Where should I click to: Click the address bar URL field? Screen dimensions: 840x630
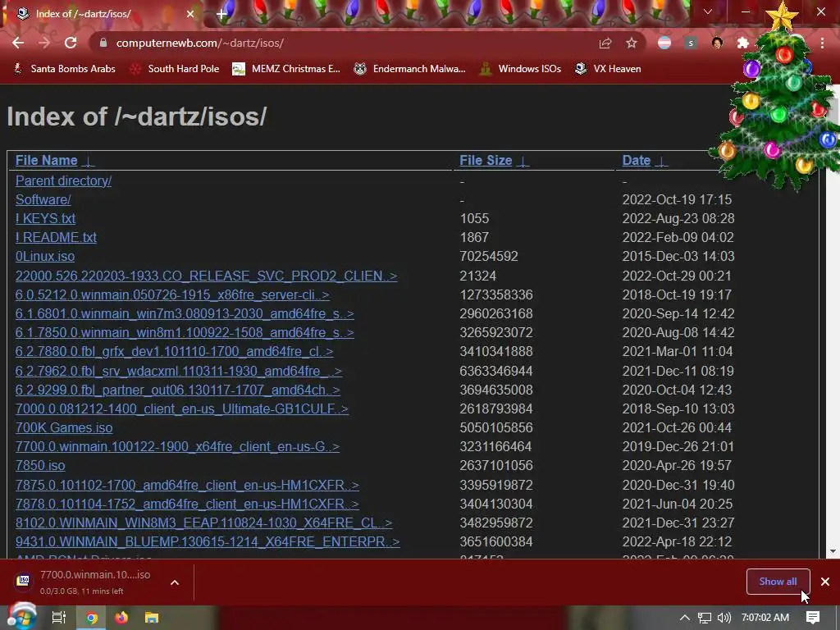[343, 43]
